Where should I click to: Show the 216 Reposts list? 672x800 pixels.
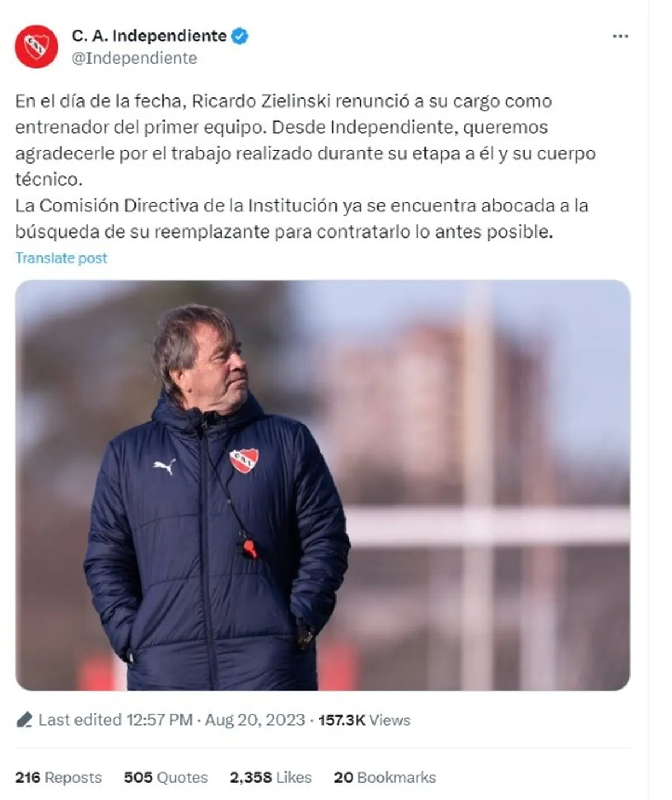click(58, 778)
